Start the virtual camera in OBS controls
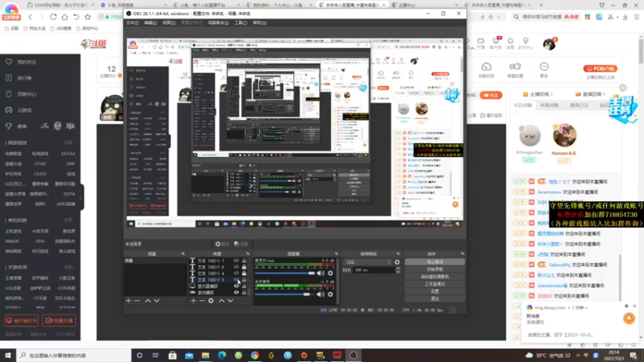This screenshot has width=644, height=362. 435,277
